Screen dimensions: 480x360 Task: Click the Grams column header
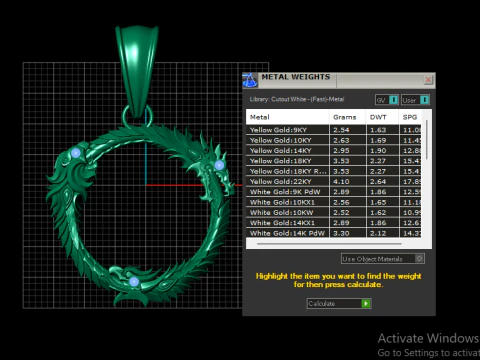click(x=347, y=117)
